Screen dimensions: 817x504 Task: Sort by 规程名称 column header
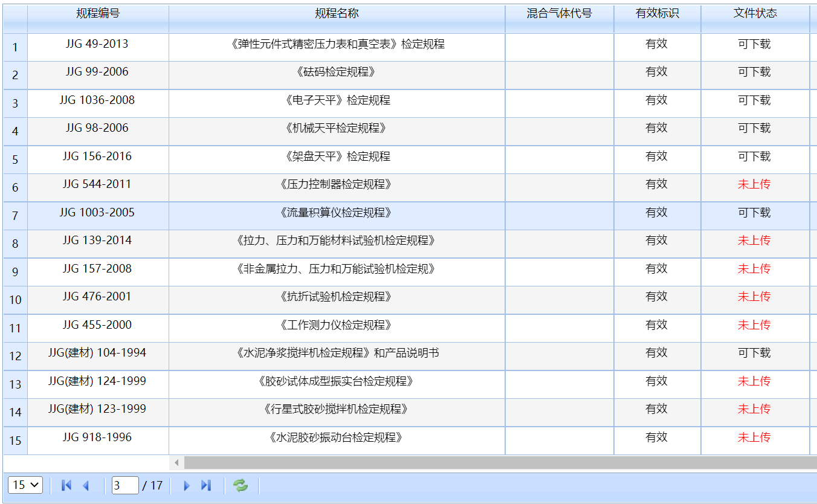[x=337, y=13]
